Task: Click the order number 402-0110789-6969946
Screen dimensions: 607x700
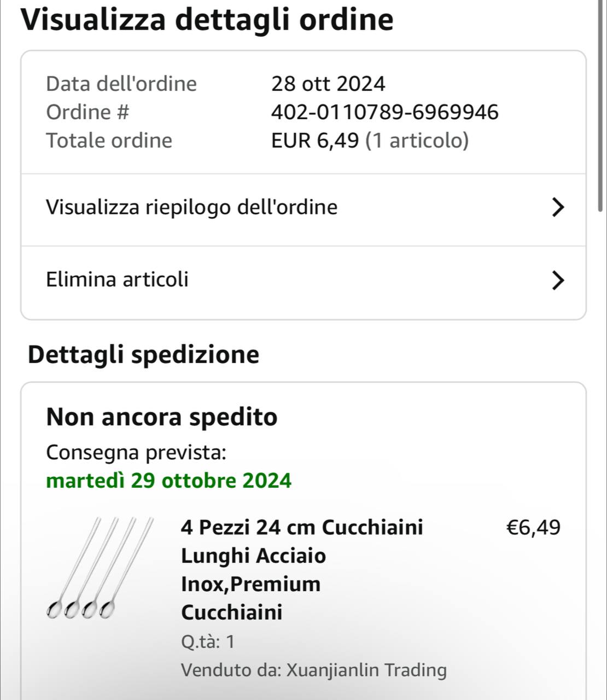Action: pos(385,113)
